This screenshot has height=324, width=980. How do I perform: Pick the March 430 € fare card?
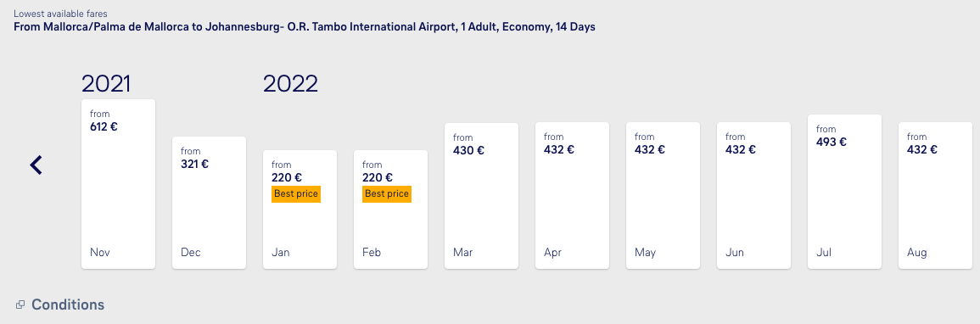tap(481, 196)
